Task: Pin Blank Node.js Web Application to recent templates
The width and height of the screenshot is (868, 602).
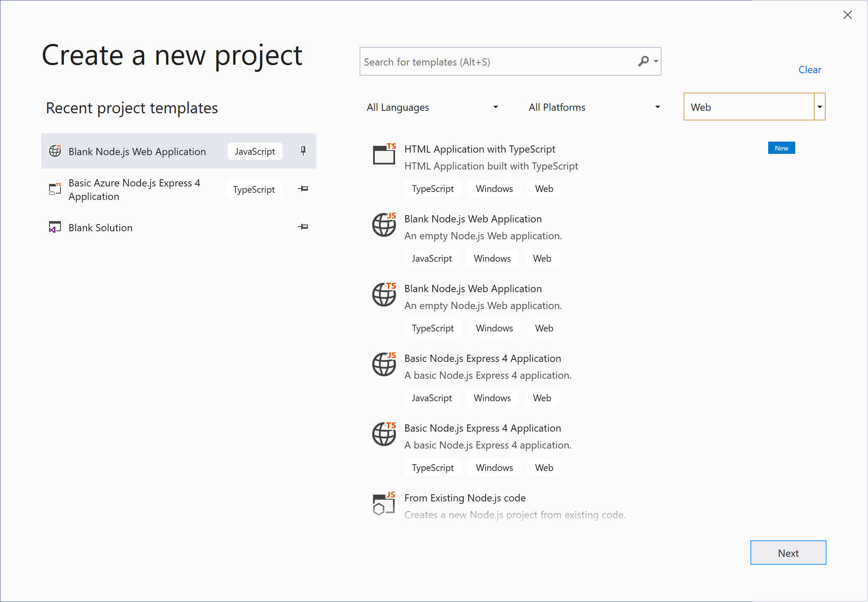Action: (x=303, y=151)
